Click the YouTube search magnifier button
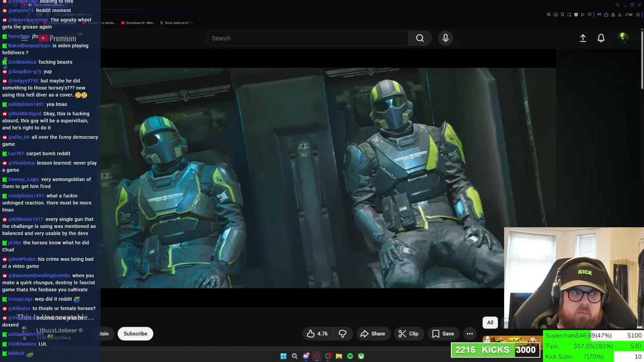Viewport: 644px width, 362px height. (420, 38)
